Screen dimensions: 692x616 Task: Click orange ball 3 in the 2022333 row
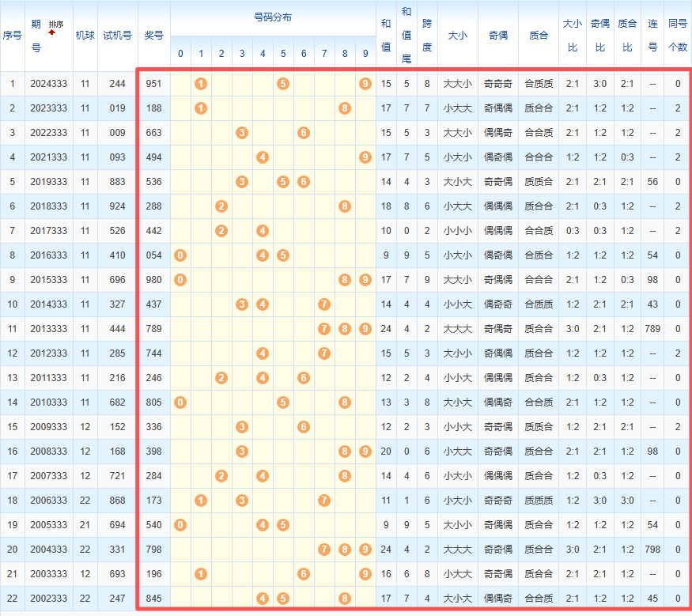242,133
